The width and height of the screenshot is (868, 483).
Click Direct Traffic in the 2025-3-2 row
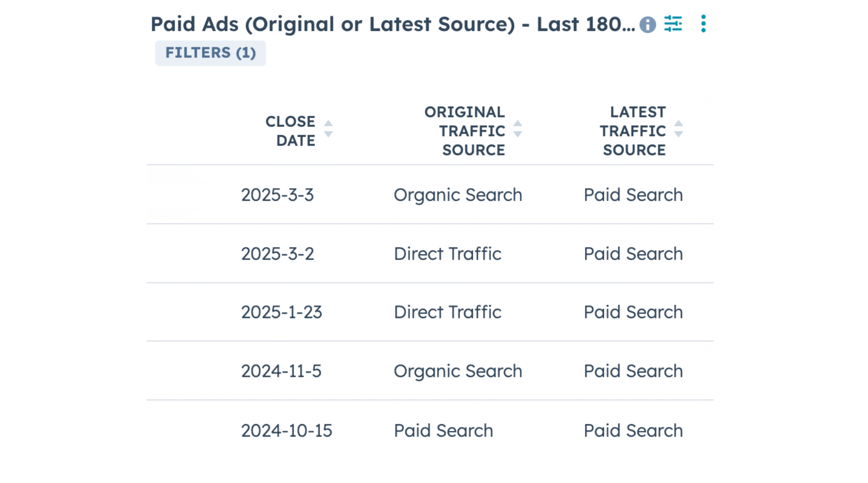[448, 254]
